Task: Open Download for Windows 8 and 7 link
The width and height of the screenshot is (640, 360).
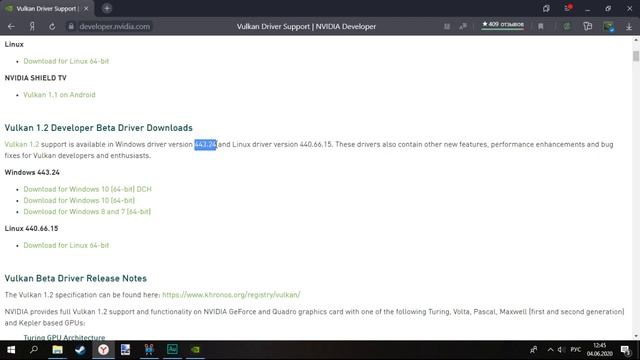Action: pos(87,211)
